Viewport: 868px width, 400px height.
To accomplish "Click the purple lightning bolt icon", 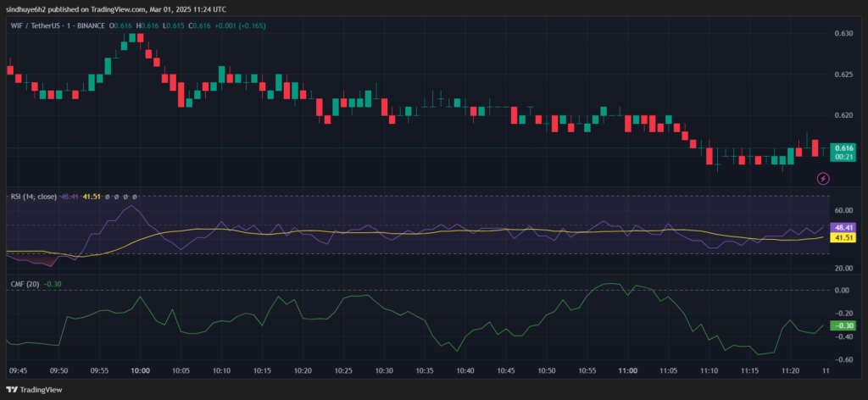I will [822, 178].
